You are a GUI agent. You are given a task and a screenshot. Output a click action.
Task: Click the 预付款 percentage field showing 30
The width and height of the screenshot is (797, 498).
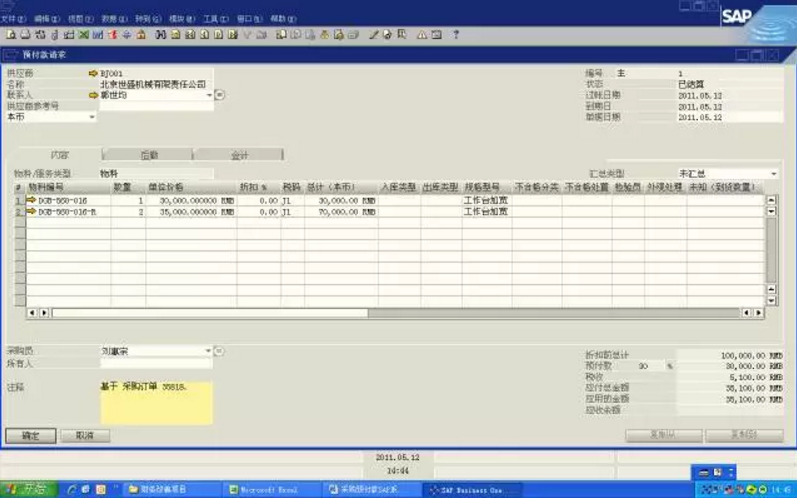pos(651,366)
